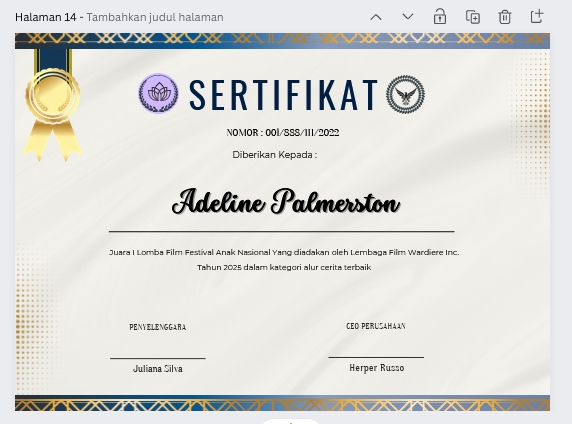Add a new page with the add-page icon
Viewport: 572px width, 424px height.
pos(537,16)
